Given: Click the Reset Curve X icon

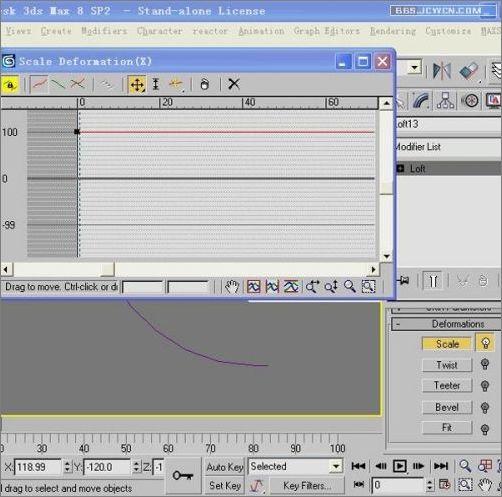Looking at the screenshot, I should pos(234,84).
